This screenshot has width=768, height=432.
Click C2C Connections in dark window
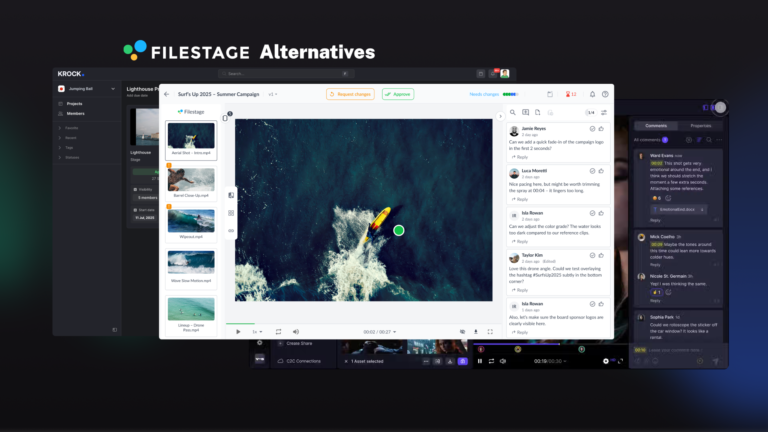299,361
